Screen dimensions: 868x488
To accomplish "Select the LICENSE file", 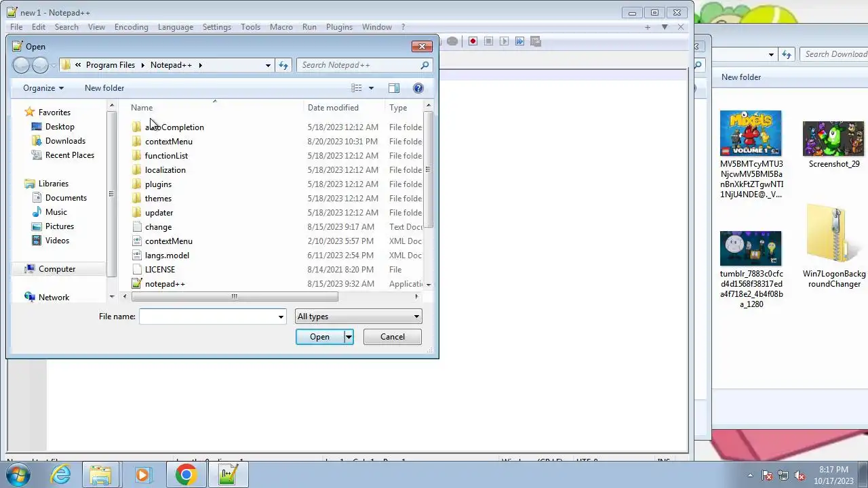I will pos(160,270).
